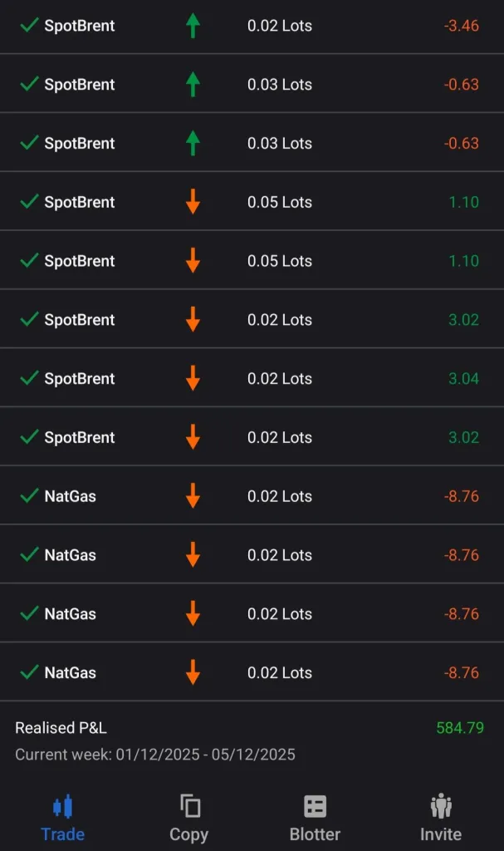Go to the Blotter tab label
This screenshot has height=851, width=504.
315,834
